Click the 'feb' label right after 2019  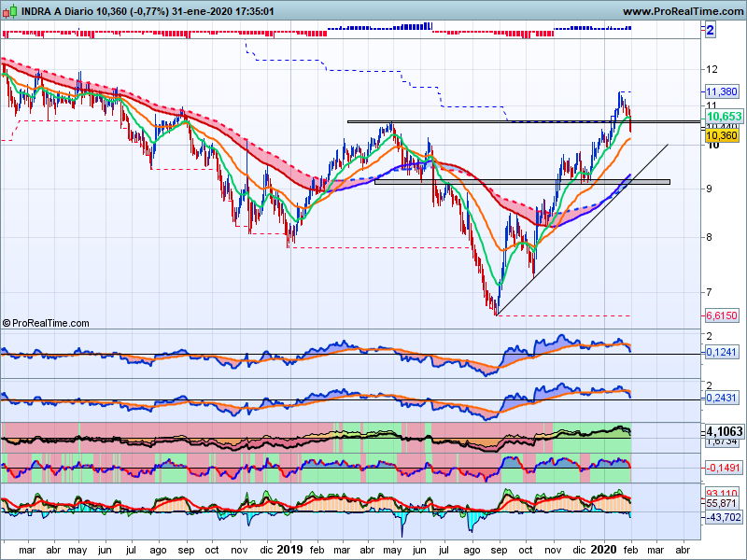(317, 550)
